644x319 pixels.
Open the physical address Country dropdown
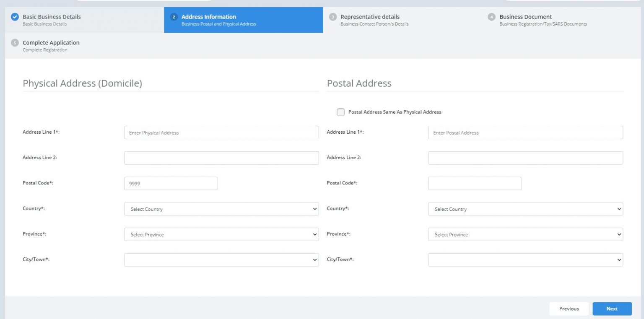tap(221, 209)
